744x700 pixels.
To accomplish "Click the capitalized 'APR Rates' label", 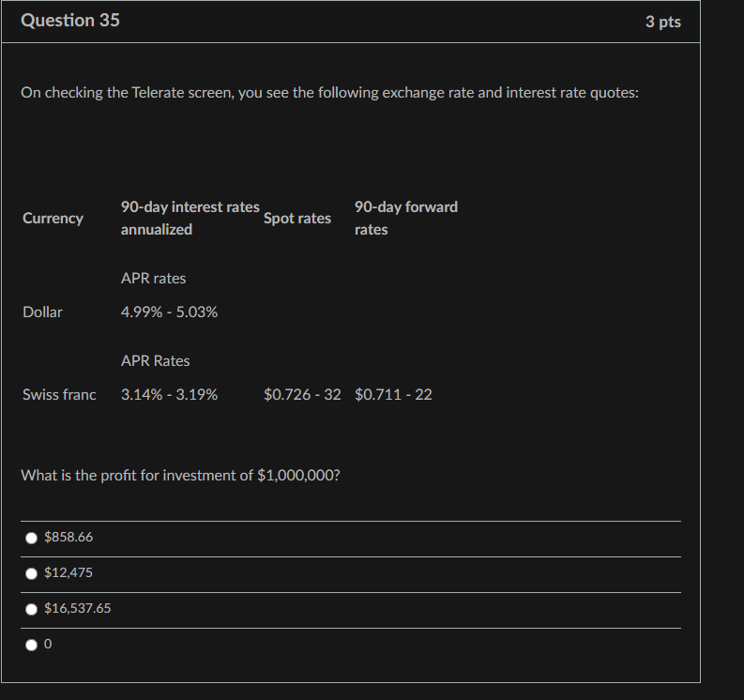I will click(155, 360).
